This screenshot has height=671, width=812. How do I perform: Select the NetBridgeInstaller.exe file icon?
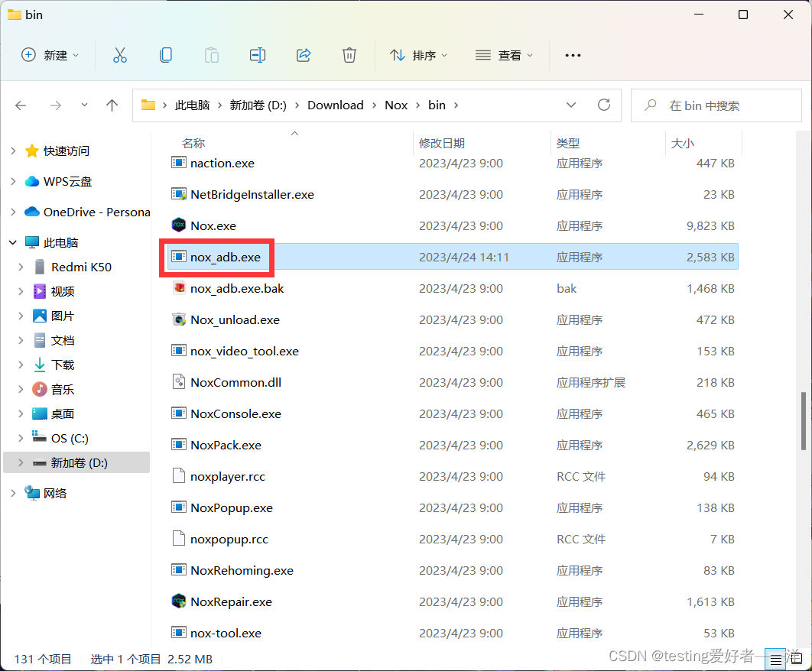(179, 193)
